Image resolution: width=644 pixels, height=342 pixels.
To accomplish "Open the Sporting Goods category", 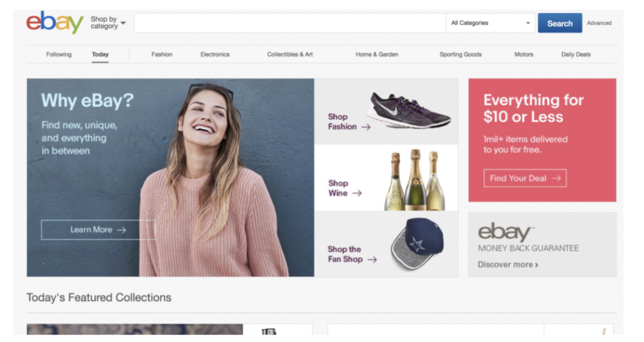I will click(460, 54).
